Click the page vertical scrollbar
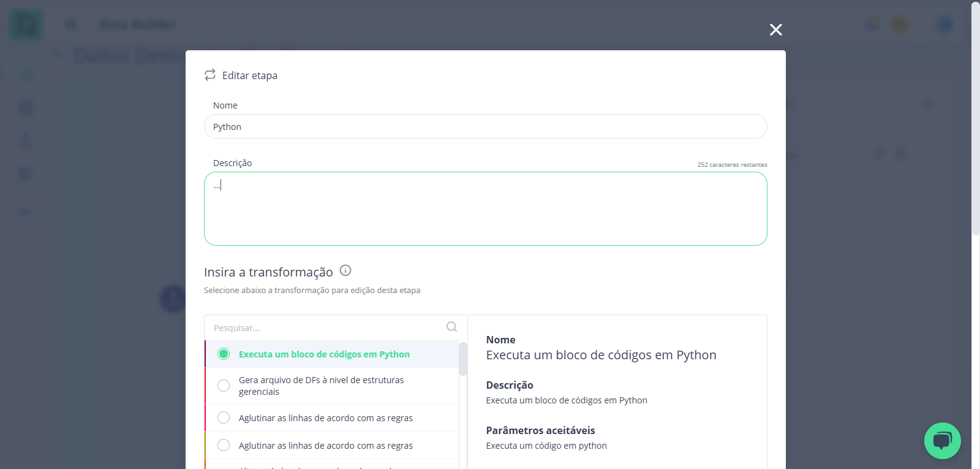Image resolution: width=980 pixels, height=469 pixels. (975, 118)
